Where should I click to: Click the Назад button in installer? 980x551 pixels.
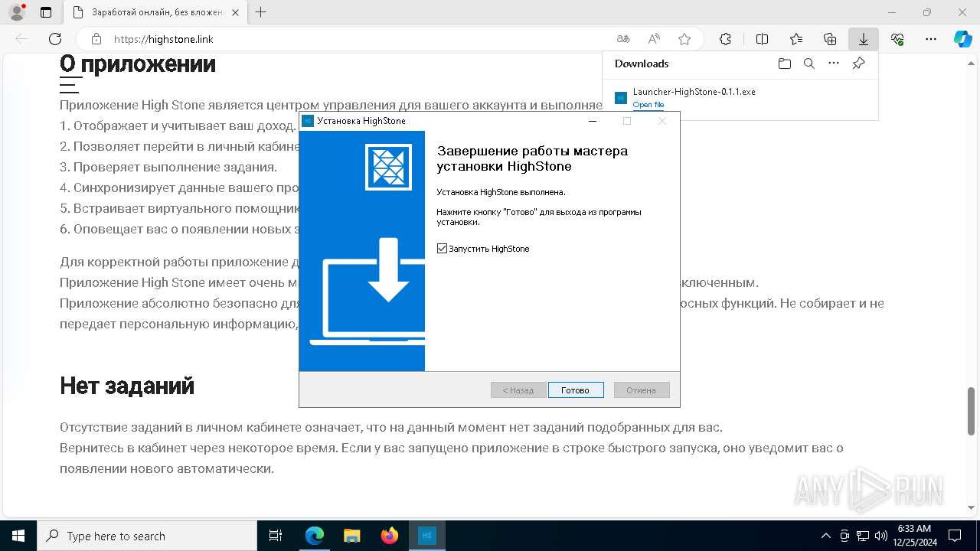[518, 390]
